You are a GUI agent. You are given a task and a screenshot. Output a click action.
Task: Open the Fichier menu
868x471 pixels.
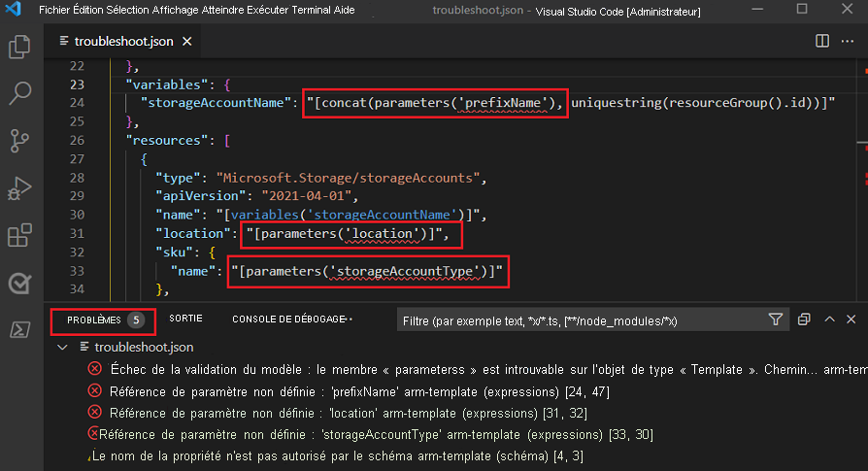coord(54,10)
